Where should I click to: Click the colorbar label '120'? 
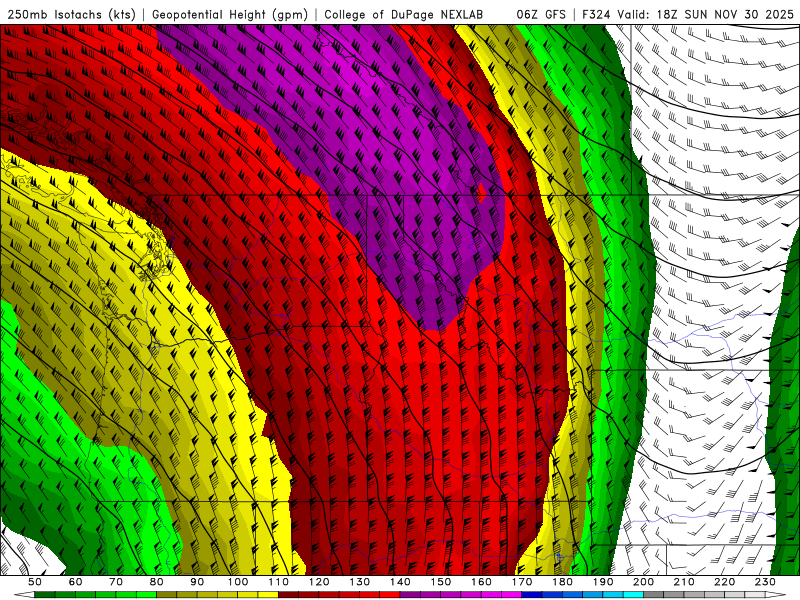tap(319, 582)
